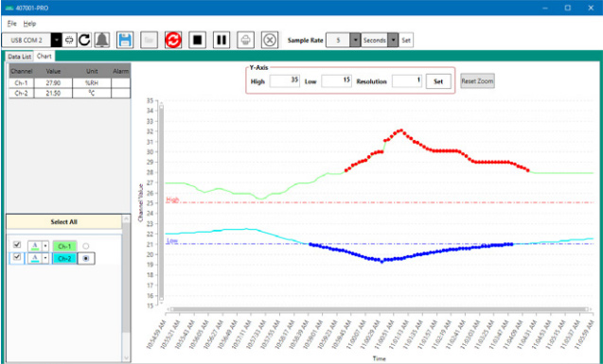Screen dimensions: 603x364
Task: Open the alarm bell settings
Action: pos(102,40)
